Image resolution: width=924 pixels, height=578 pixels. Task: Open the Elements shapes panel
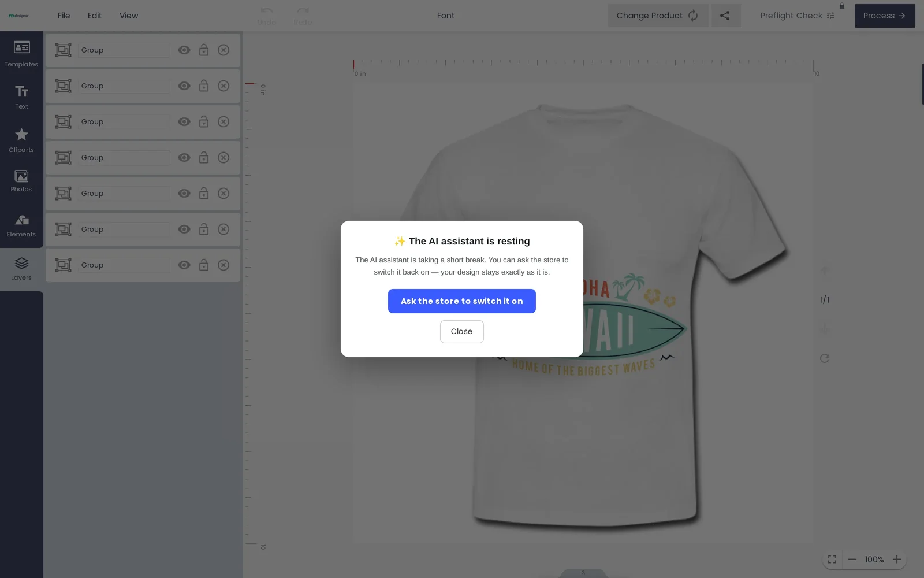coord(21,225)
